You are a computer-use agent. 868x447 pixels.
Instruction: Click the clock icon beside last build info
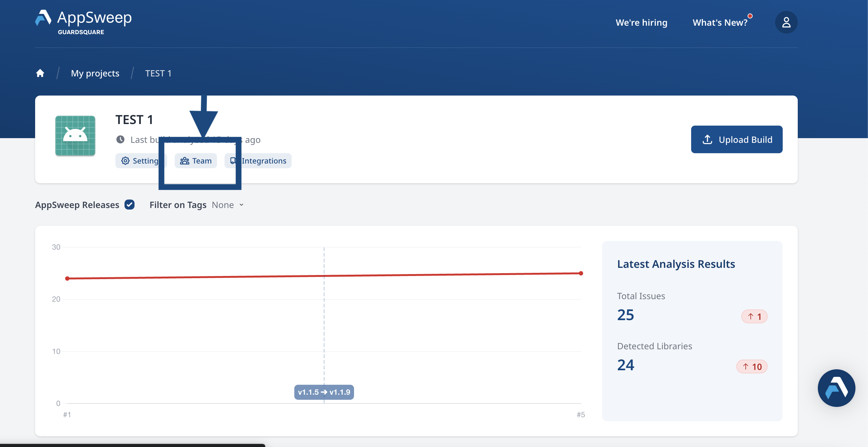pos(120,139)
